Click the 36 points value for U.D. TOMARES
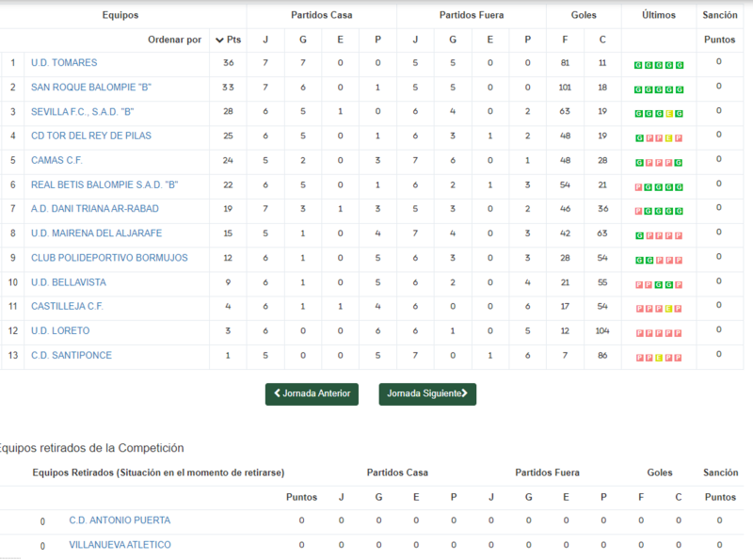753x560 pixels. 228,63
